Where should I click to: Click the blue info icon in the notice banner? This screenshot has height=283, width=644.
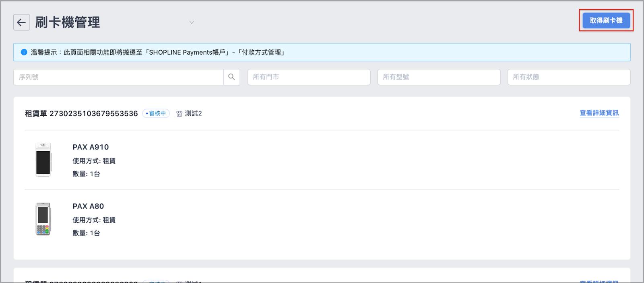pos(24,52)
